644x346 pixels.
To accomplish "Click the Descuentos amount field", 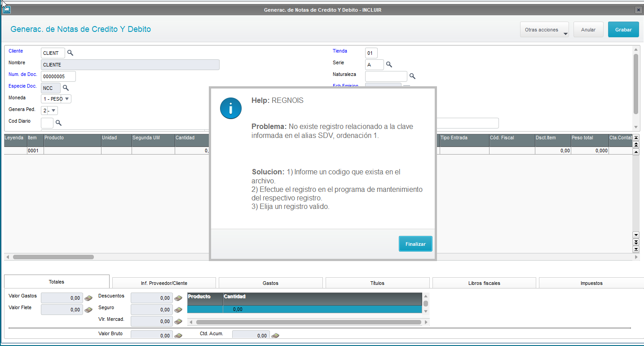I will pos(152,298).
